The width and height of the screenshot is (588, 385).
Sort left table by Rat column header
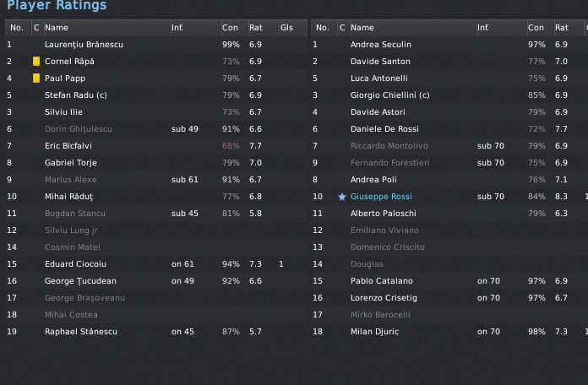(255, 28)
